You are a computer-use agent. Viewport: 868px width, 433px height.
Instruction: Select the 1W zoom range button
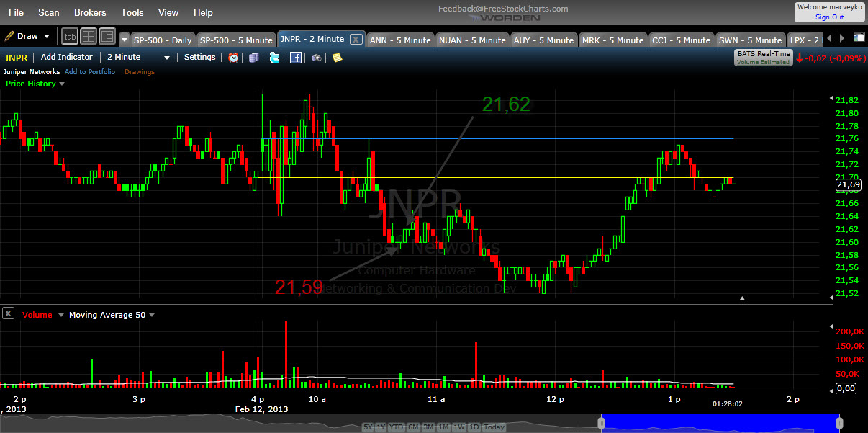tap(458, 427)
